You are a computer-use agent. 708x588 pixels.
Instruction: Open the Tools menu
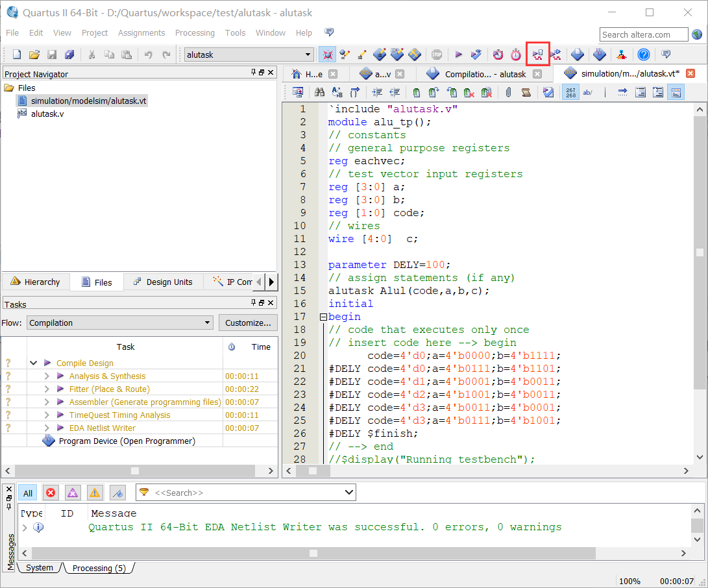236,33
